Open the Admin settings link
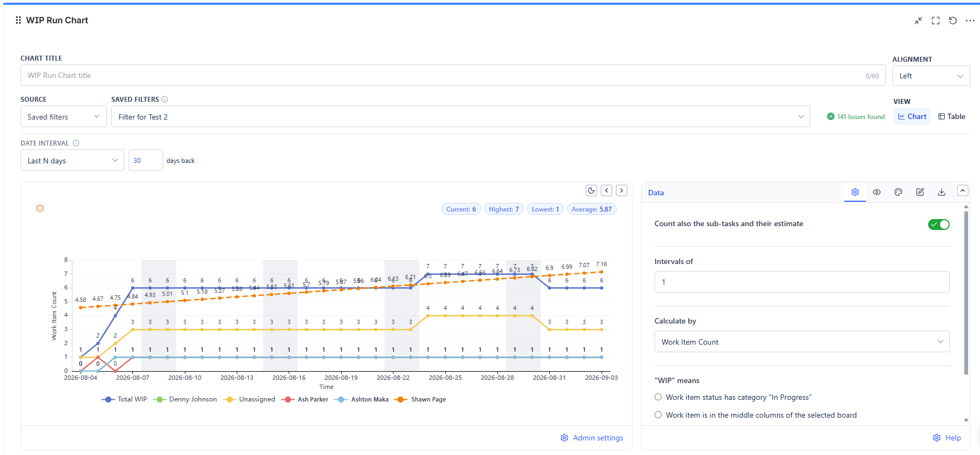Image resolution: width=980 pixels, height=455 pixels. 592,438
